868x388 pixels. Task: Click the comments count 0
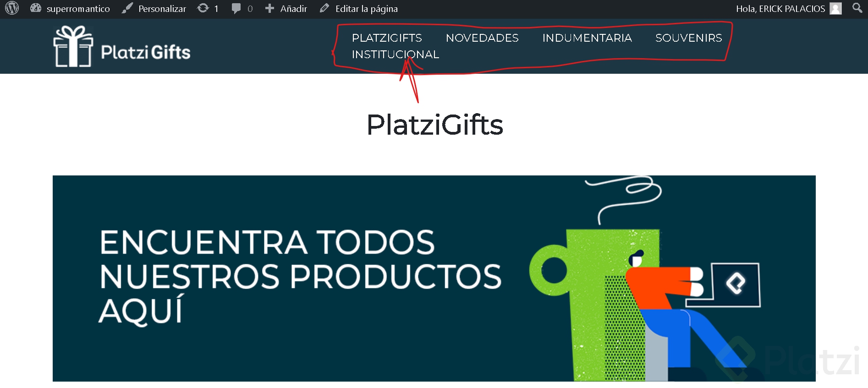[x=250, y=9]
